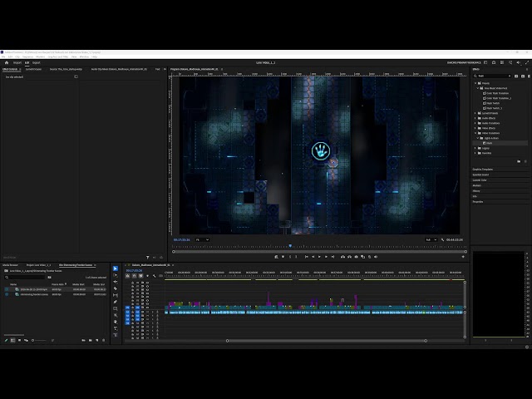Click Export Frame camera icon
The height and width of the screenshot is (399, 532).
click(x=356, y=257)
